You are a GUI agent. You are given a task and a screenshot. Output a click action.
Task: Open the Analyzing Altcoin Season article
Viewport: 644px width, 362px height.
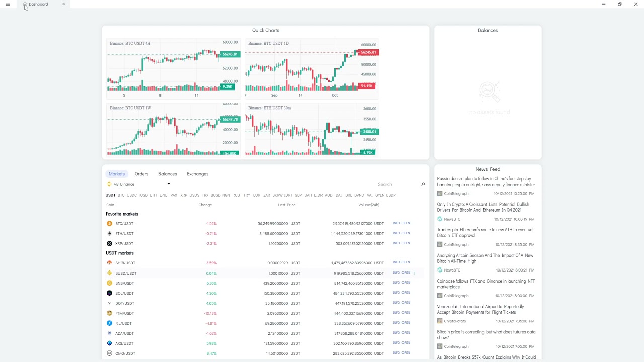485,258
